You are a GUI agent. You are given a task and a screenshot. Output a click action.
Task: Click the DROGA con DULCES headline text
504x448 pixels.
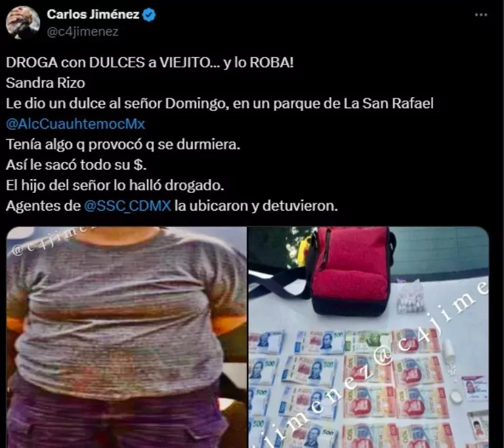point(150,63)
